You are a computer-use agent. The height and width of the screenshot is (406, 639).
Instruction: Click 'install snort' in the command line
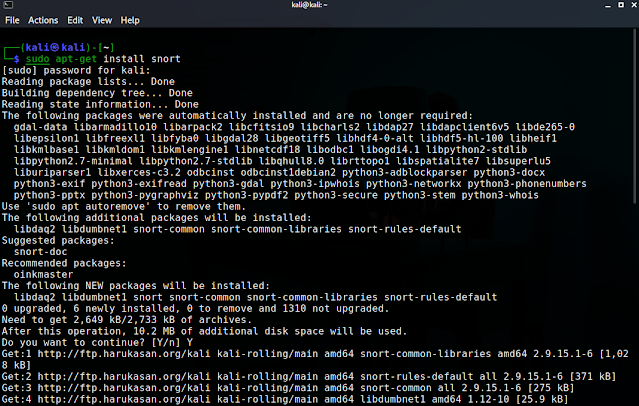(142, 59)
